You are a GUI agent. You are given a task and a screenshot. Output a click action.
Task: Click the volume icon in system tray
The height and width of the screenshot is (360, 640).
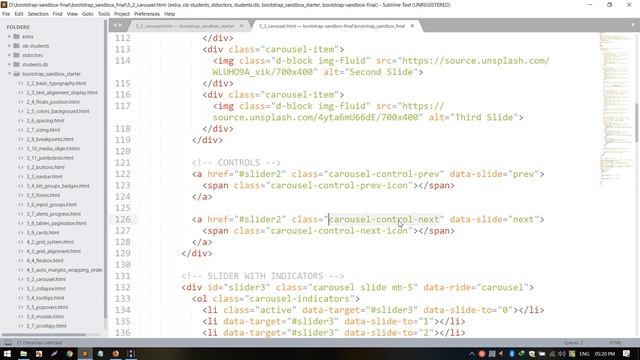(x=562, y=353)
